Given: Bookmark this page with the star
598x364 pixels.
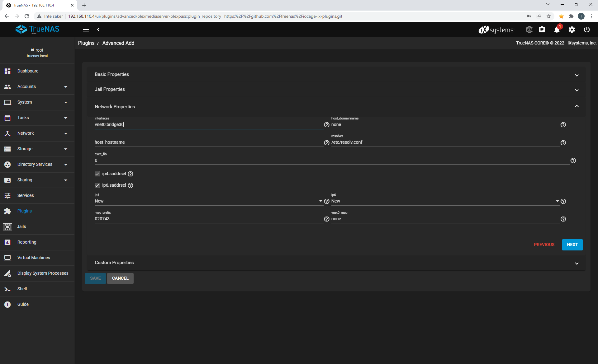Looking at the screenshot, I should pyautogui.click(x=549, y=16).
